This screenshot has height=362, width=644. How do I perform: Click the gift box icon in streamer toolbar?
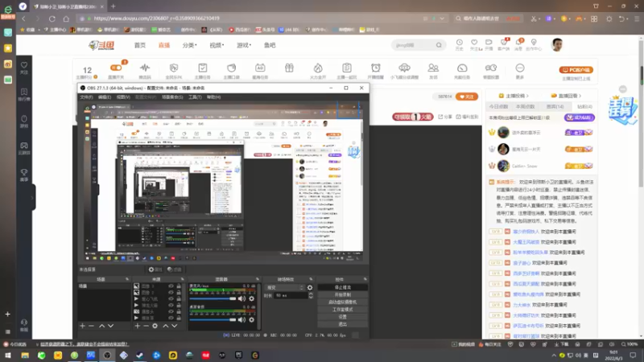(x=289, y=68)
